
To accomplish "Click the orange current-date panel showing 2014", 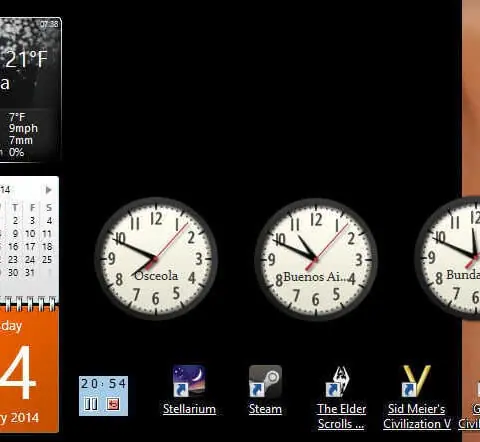I will (x=29, y=370).
